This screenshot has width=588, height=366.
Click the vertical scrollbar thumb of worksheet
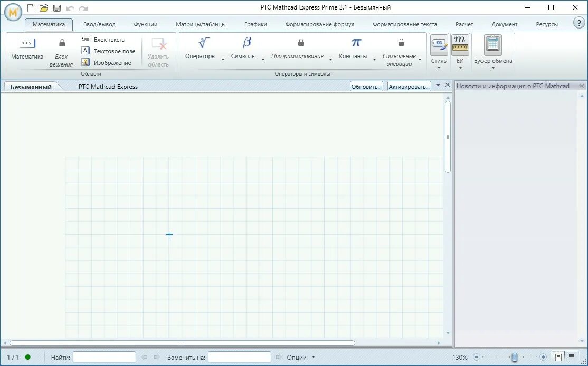448,137
